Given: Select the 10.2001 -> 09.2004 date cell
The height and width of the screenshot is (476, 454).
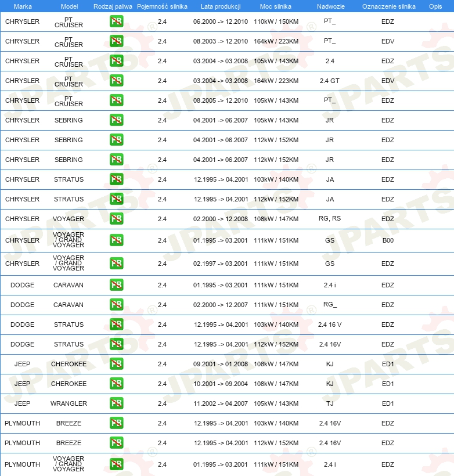Looking at the screenshot, I should pos(221,384).
